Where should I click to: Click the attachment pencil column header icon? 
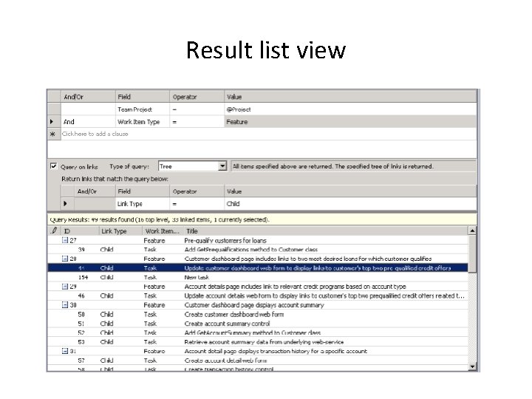tap(54, 231)
